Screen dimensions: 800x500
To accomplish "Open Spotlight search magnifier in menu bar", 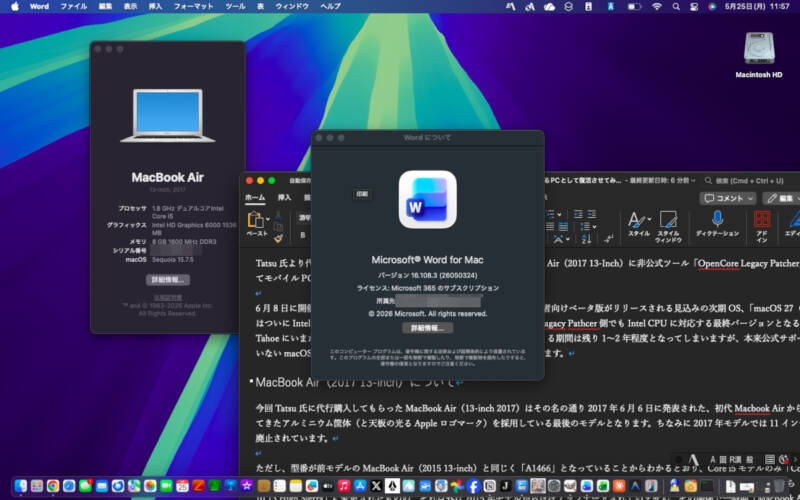I will (676, 7).
